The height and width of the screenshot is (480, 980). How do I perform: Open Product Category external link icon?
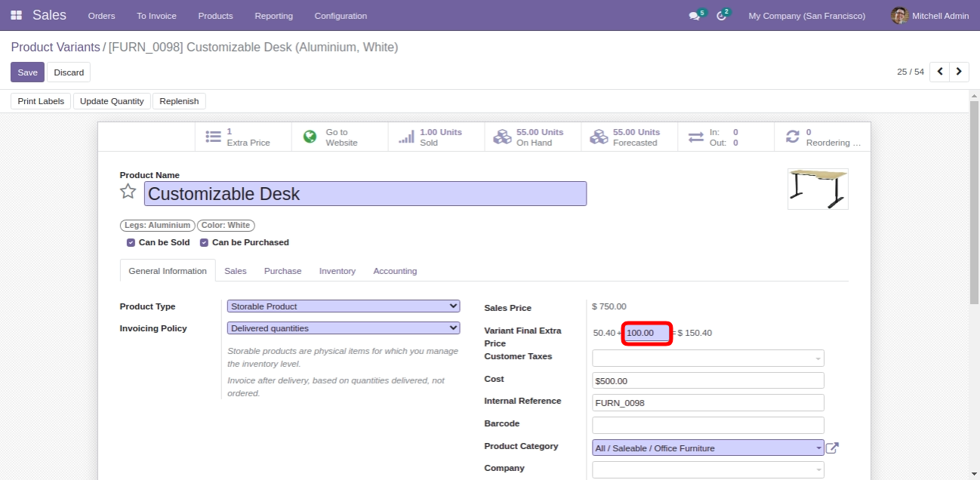click(832, 448)
